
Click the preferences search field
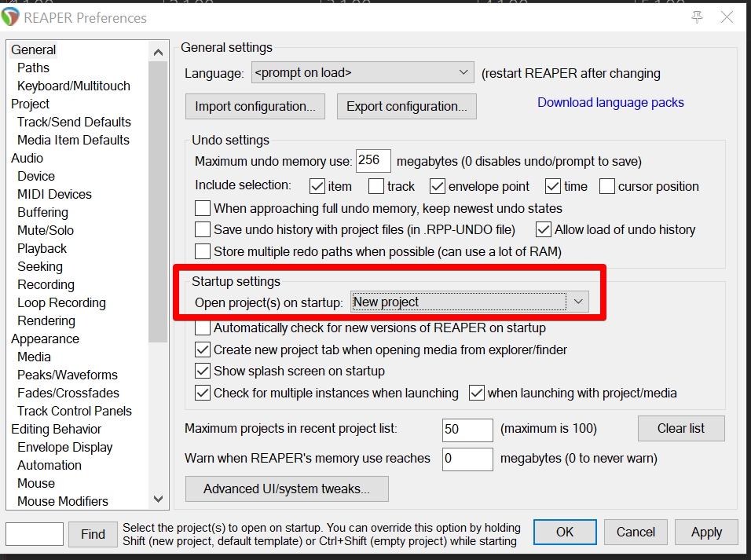point(35,533)
